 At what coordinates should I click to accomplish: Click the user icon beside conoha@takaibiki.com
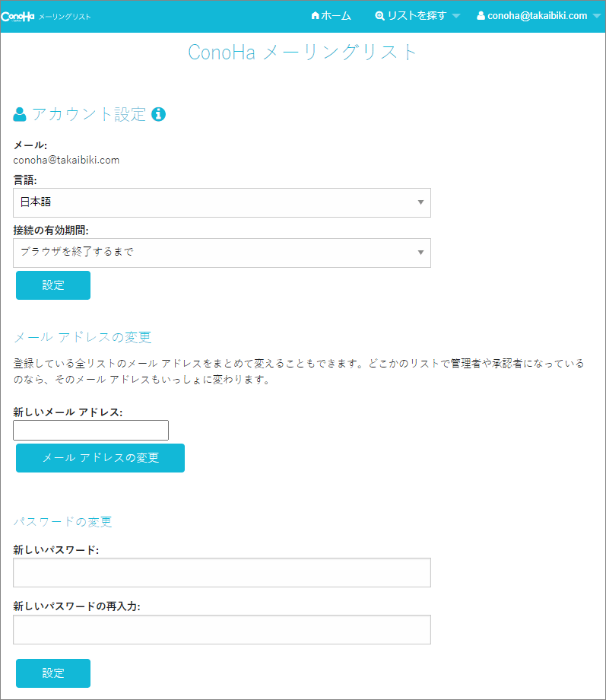(x=481, y=16)
